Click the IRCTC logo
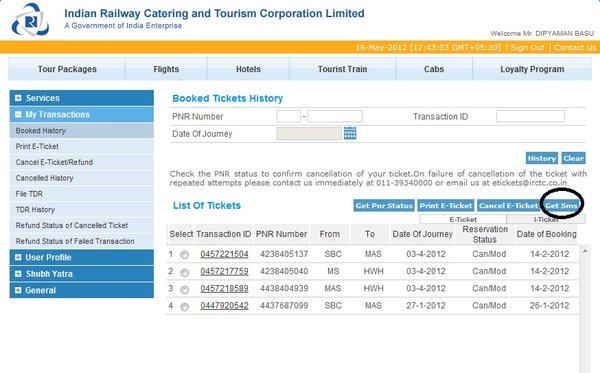The image size is (600, 373). 30,20
